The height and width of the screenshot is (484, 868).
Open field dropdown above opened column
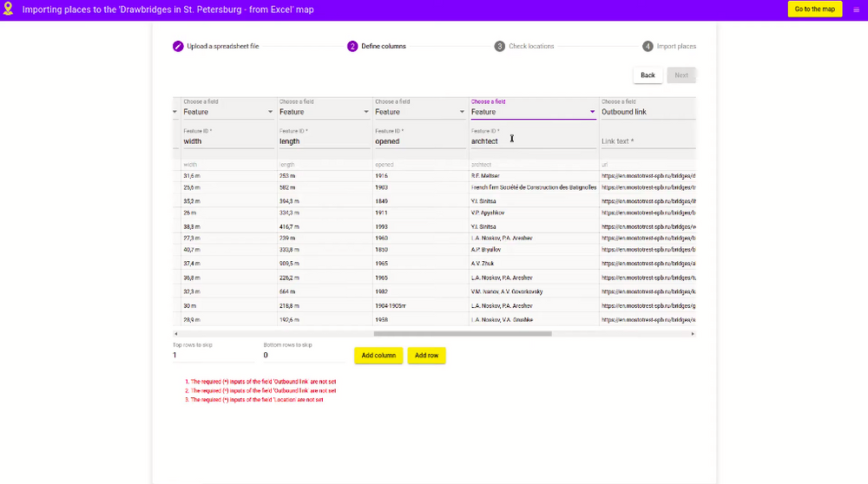(419, 112)
